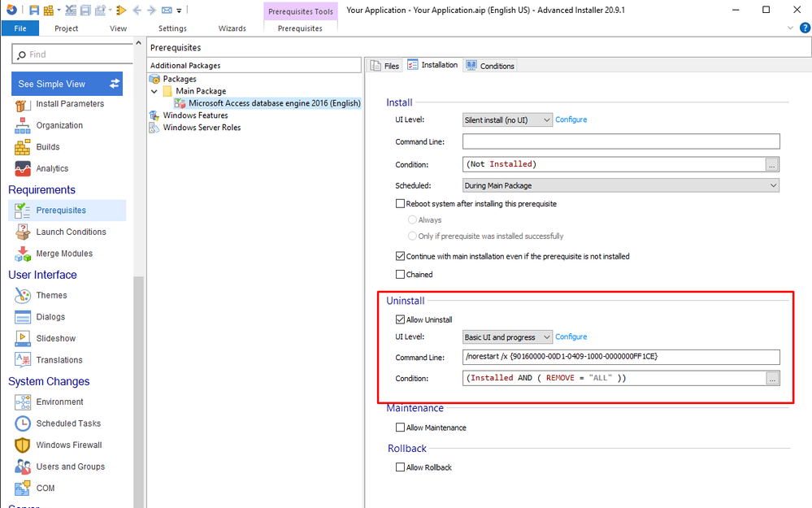Image resolution: width=812 pixels, height=508 pixels.
Task: Select Windows Server Roles tree node
Action: (x=202, y=128)
